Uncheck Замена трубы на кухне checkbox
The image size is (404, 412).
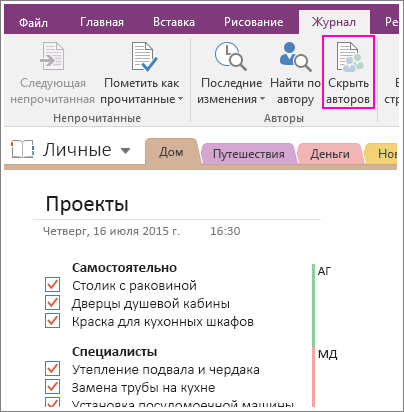tap(53, 387)
